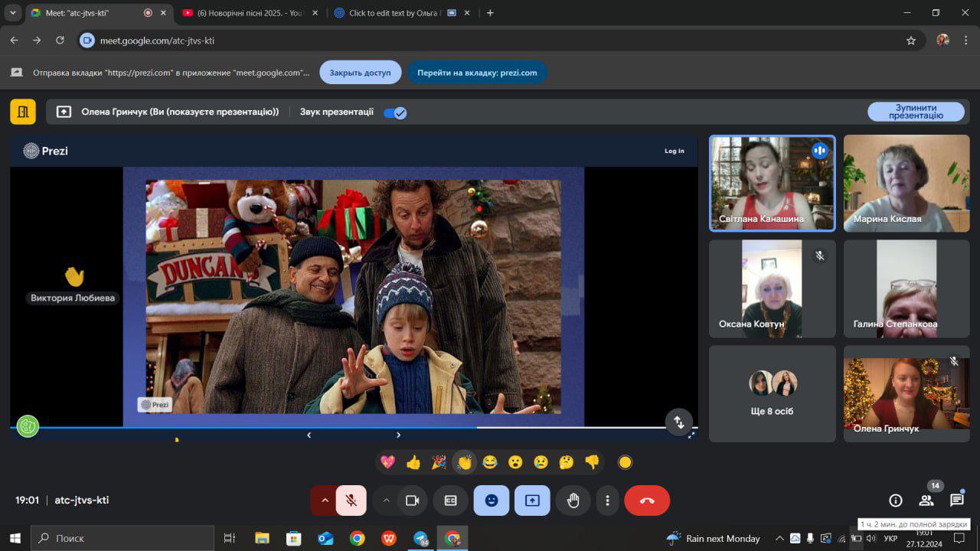Toggle the emoji reactions panel button
Viewport: 980px width, 551px height.
pyautogui.click(x=492, y=500)
